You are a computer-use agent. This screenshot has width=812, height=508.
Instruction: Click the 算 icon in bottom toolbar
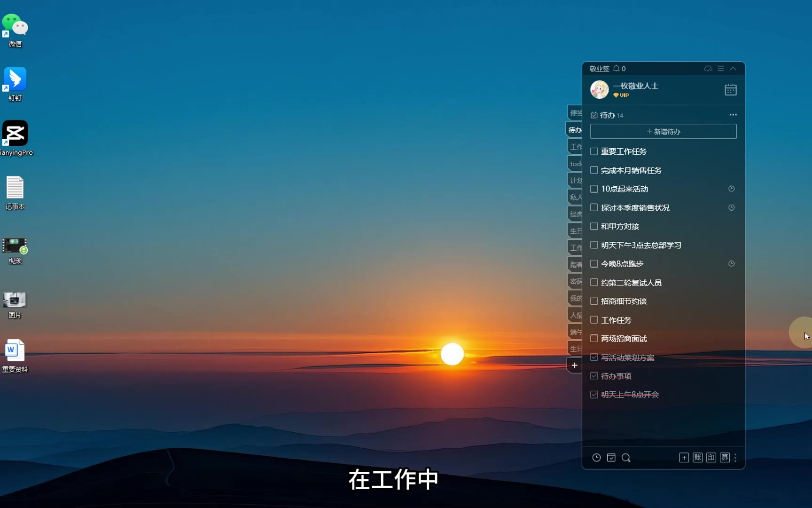[725, 458]
